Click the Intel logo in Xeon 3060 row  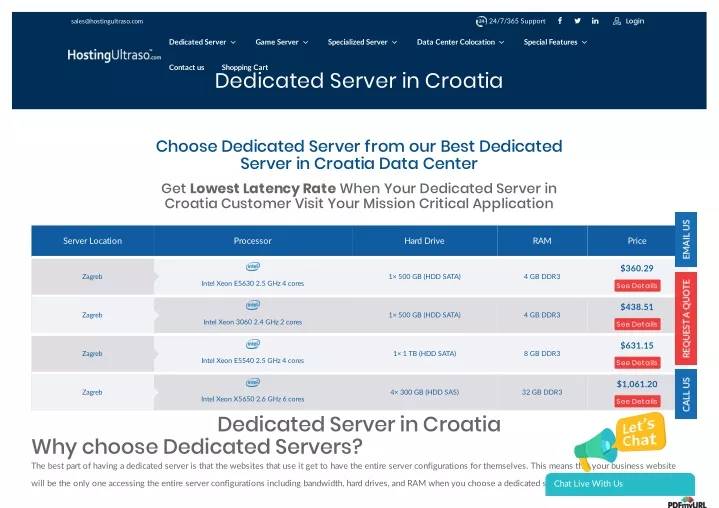[253, 305]
